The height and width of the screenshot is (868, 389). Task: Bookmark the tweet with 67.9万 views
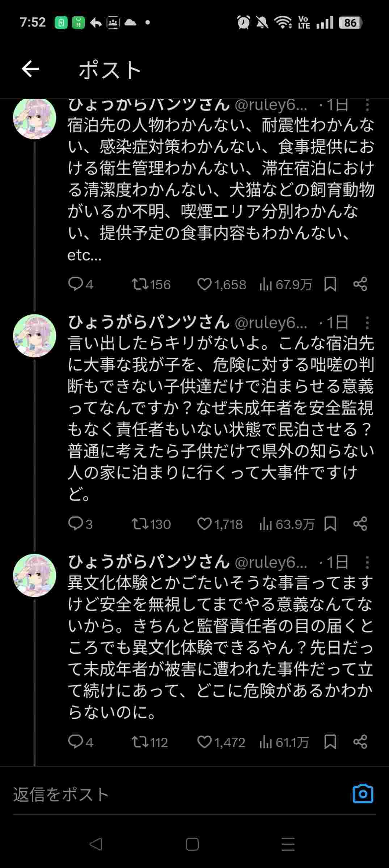coord(330,284)
